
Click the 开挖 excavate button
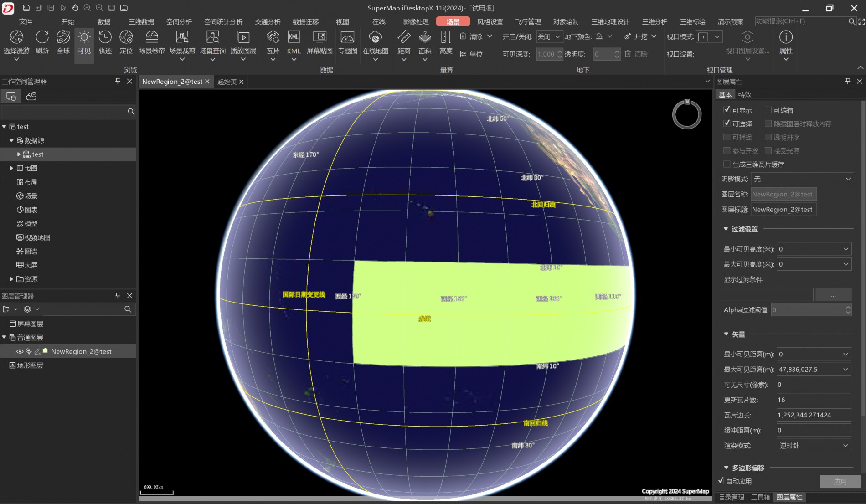point(640,36)
